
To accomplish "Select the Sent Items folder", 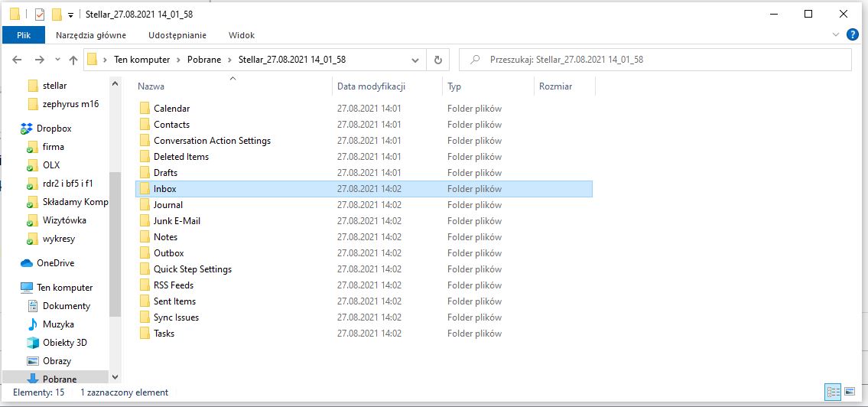I will coord(174,301).
